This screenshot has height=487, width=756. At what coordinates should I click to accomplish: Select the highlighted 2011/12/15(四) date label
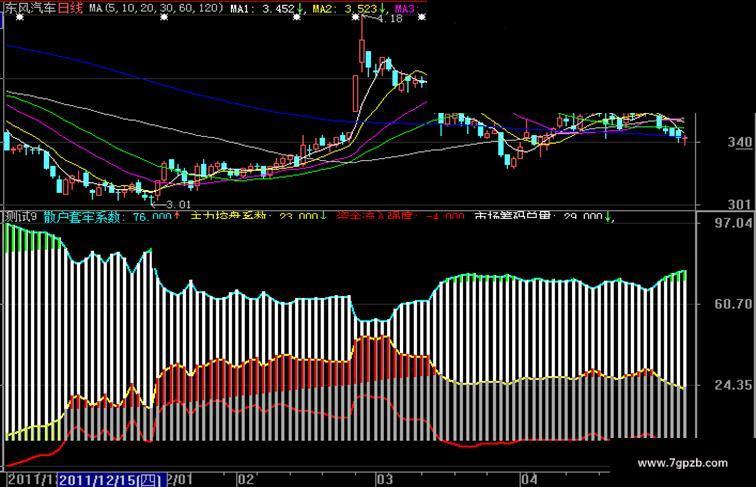pos(112,480)
